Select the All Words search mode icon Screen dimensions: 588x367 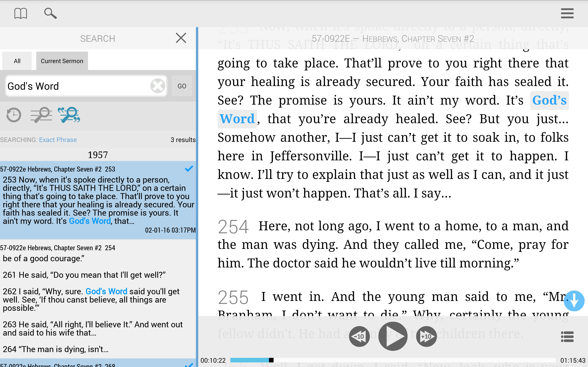[41, 115]
